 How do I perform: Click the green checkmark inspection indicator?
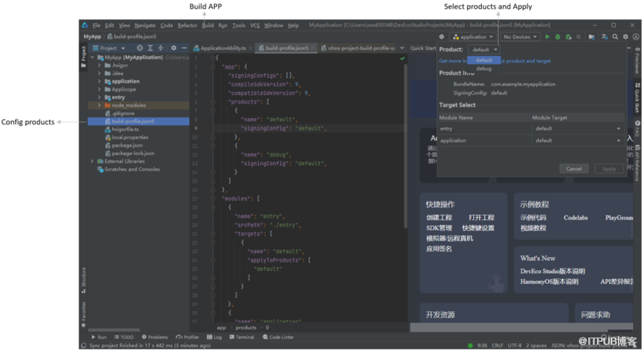click(x=402, y=59)
